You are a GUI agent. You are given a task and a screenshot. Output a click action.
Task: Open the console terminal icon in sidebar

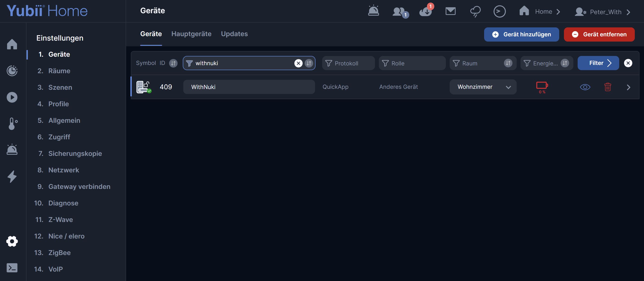click(12, 268)
